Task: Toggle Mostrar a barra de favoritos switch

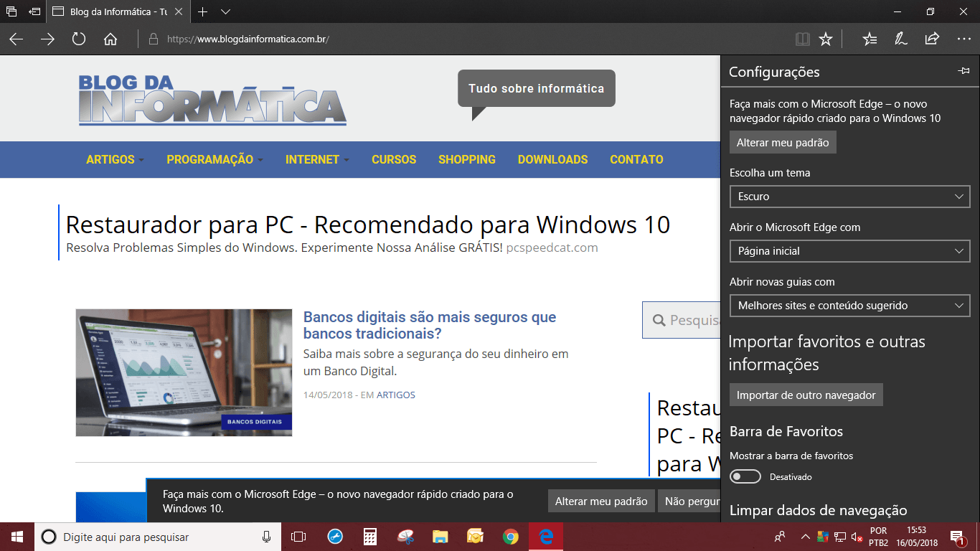Action: point(745,476)
